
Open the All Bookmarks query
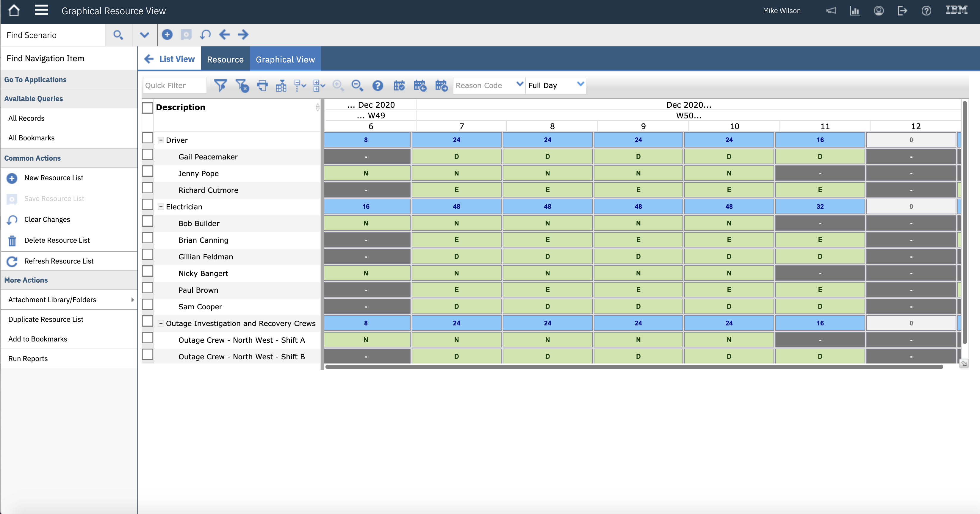(31, 138)
